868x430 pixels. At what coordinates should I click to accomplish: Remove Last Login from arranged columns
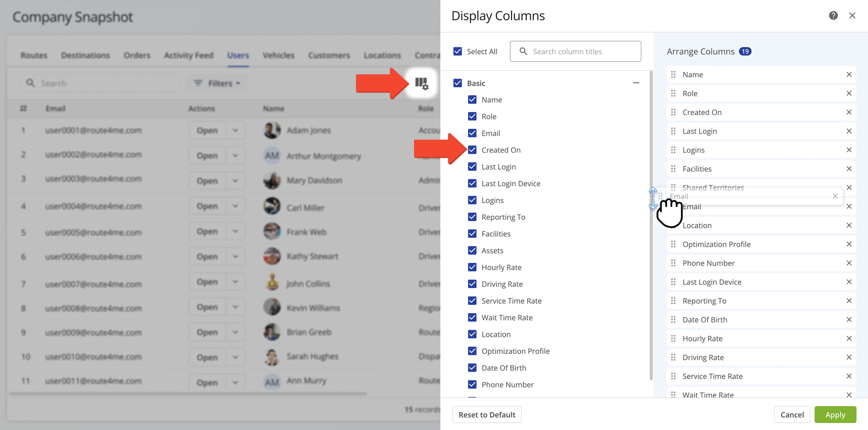[849, 131]
